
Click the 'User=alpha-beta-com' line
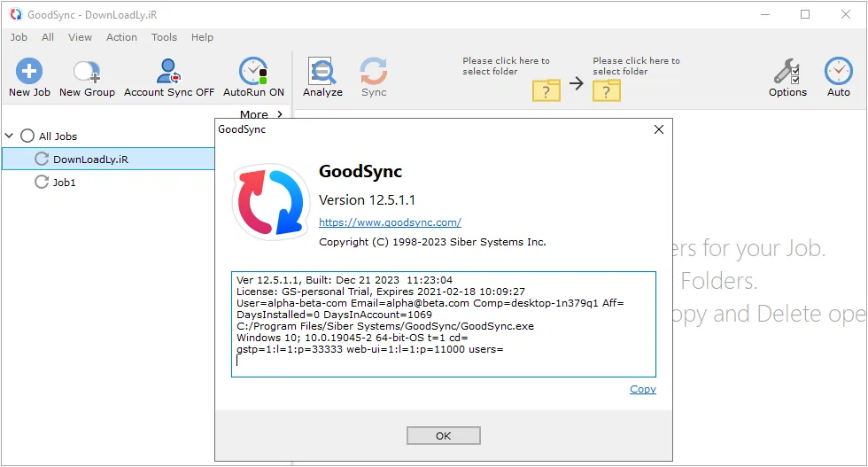(x=430, y=303)
